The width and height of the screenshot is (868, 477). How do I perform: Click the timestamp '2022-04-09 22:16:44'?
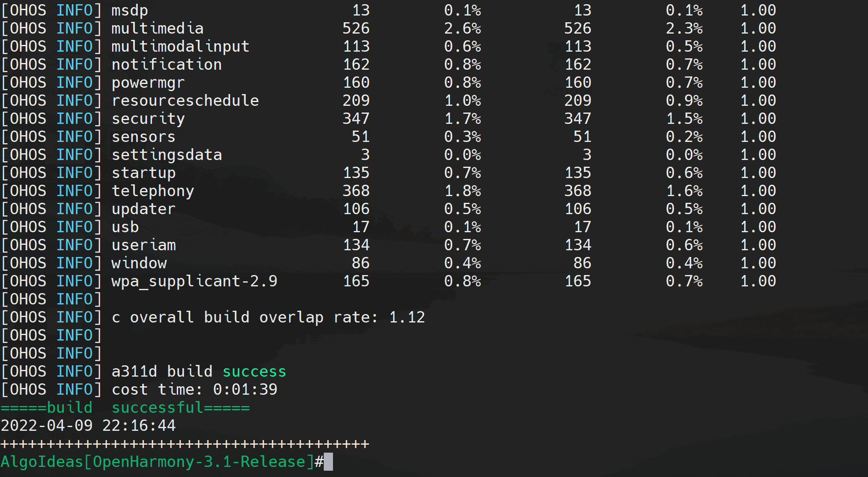(88, 426)
